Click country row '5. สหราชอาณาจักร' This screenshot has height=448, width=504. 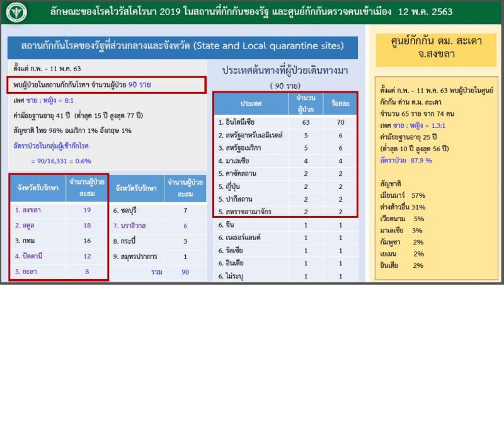(x=285, y=212)
